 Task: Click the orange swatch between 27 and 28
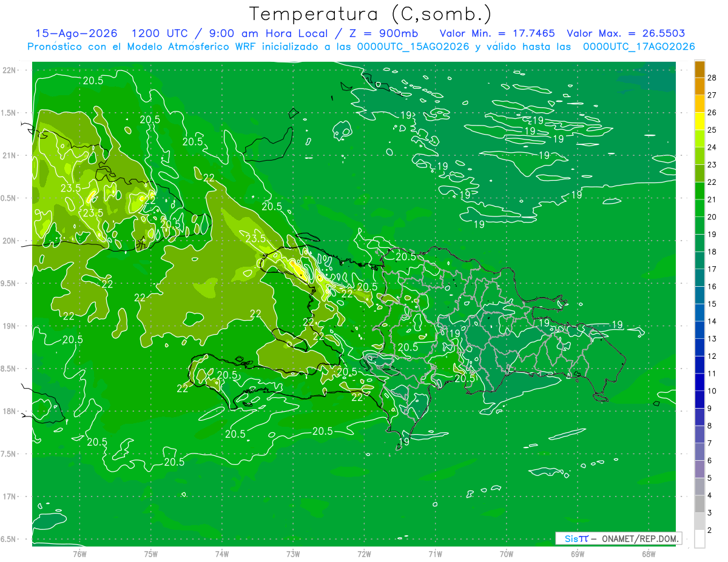coord(699,86)
